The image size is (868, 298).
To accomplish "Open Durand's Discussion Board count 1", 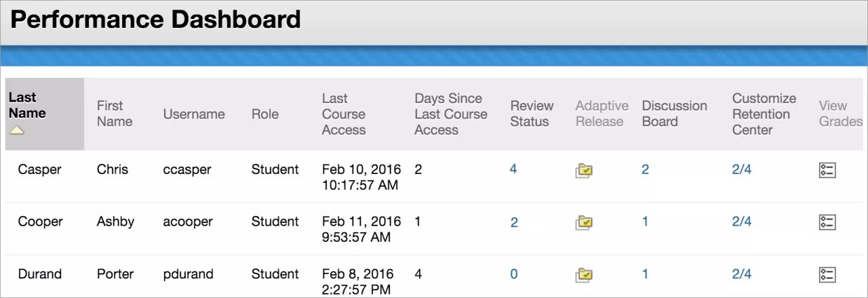I will click(x=645, y=274).
